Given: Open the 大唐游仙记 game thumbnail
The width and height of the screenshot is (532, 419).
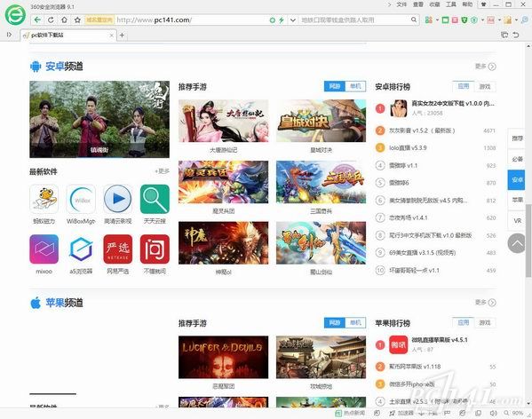Looking at the screenshot, I should point(223,121).
